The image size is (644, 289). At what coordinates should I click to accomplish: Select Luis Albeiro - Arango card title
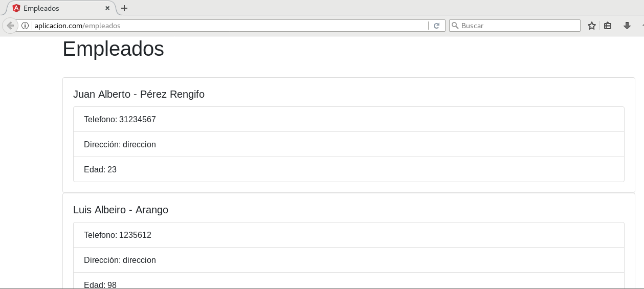tap(121, 210)
